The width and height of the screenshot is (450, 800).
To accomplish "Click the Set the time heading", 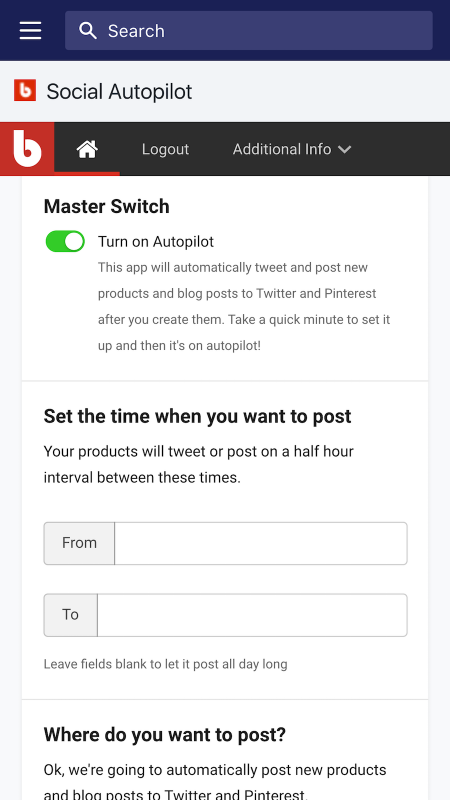I will point(197,416).
